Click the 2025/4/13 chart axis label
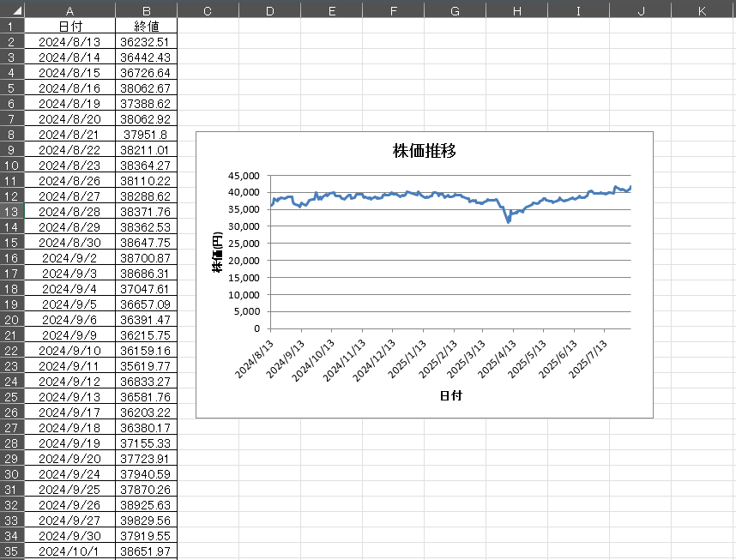Viewport: 736px width, 560px height. 497,359
